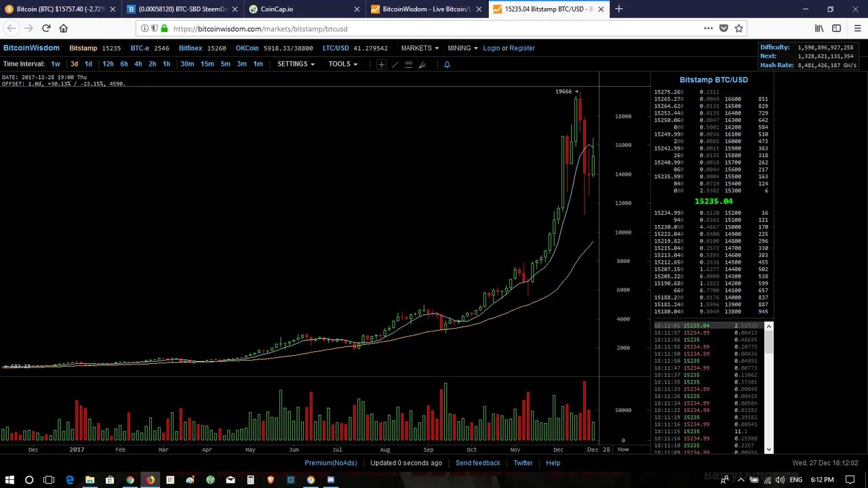Open the Bitstamp market link
Image resolution: width=868 pixels, height=488 pixels.
click(x=83, y=48)
